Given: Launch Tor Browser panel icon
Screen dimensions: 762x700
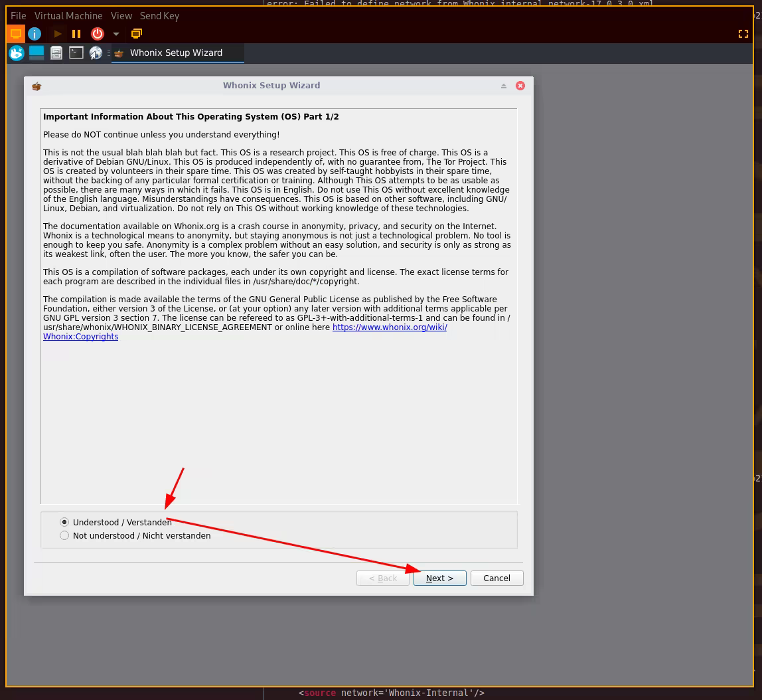Looking at the screenshot, I should (x=96, y=52).
